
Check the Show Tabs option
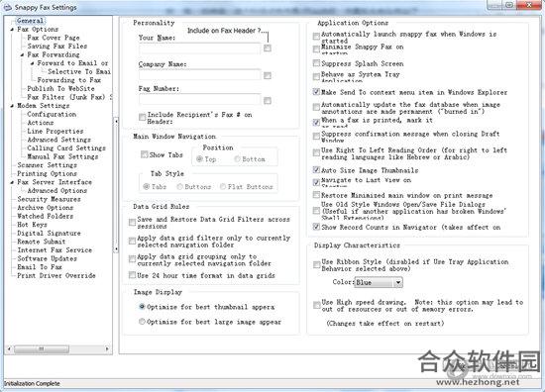pos(144,154)
